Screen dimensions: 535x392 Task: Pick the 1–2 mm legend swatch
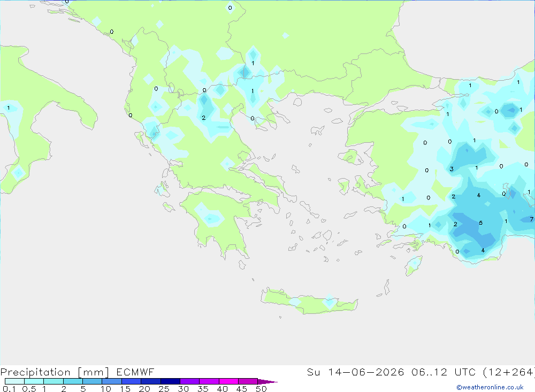point(53,381)
